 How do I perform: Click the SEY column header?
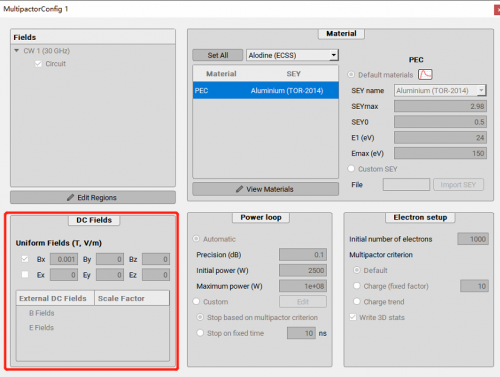point(294,74)
